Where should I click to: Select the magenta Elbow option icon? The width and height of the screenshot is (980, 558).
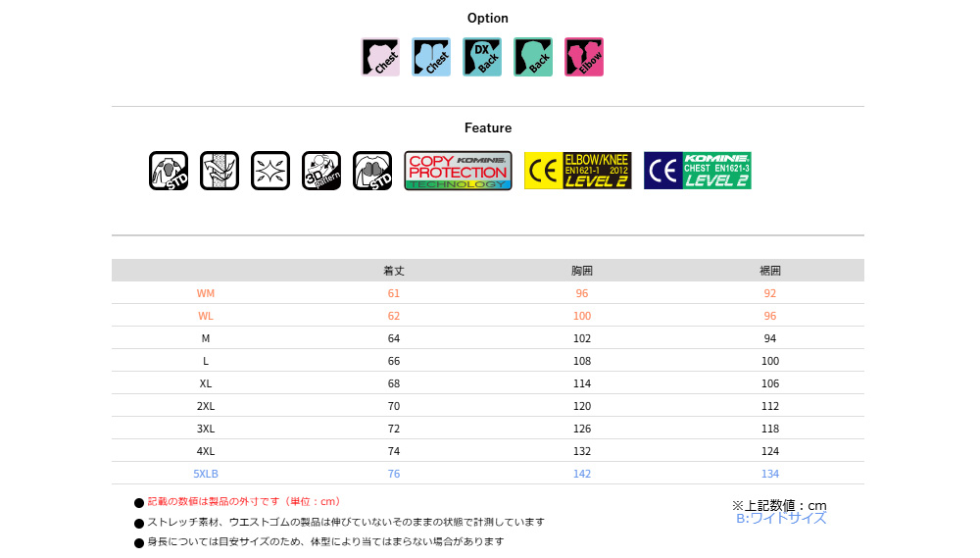click(584, 57)
